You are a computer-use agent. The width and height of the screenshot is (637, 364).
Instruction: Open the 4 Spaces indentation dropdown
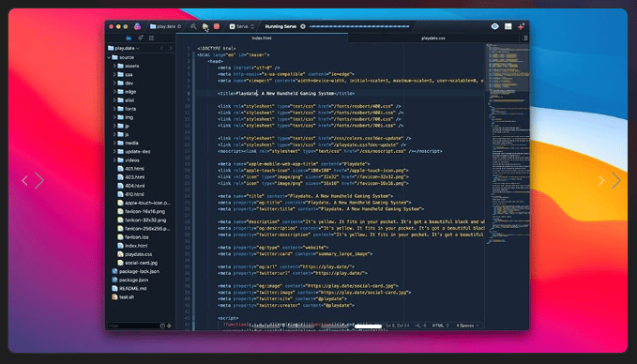click(x=467, y=326)
